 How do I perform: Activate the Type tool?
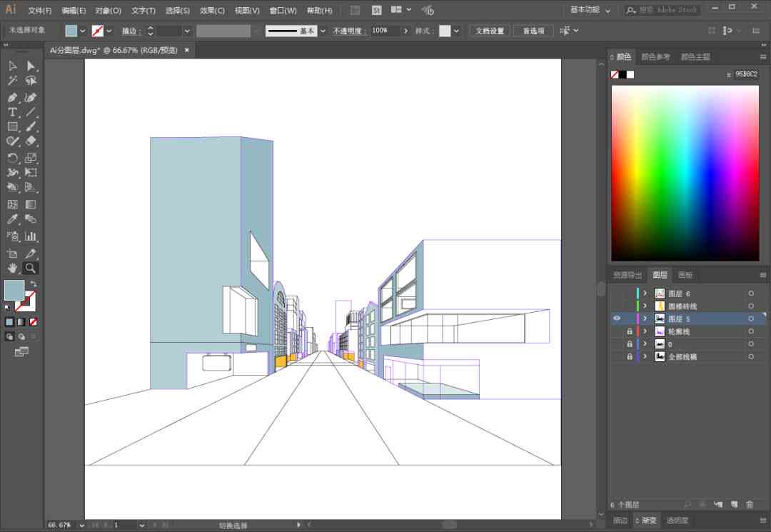click(12, 112)
